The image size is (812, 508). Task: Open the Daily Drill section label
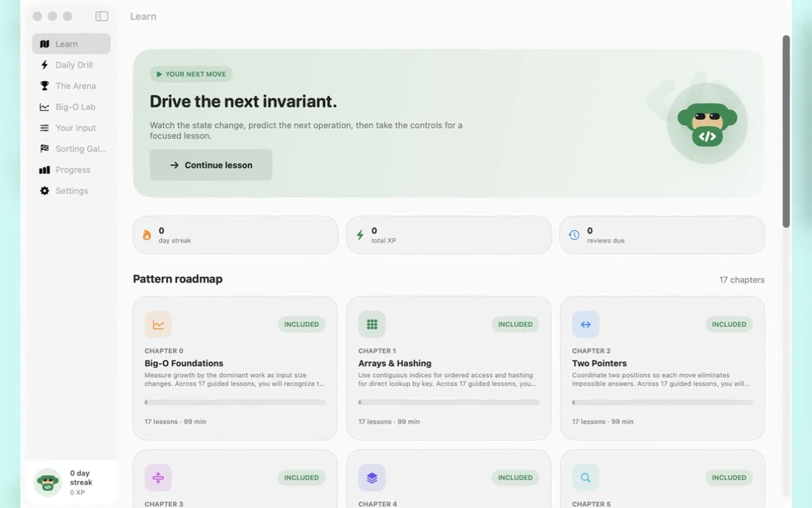pyautogui.click(x=74, y=65)
